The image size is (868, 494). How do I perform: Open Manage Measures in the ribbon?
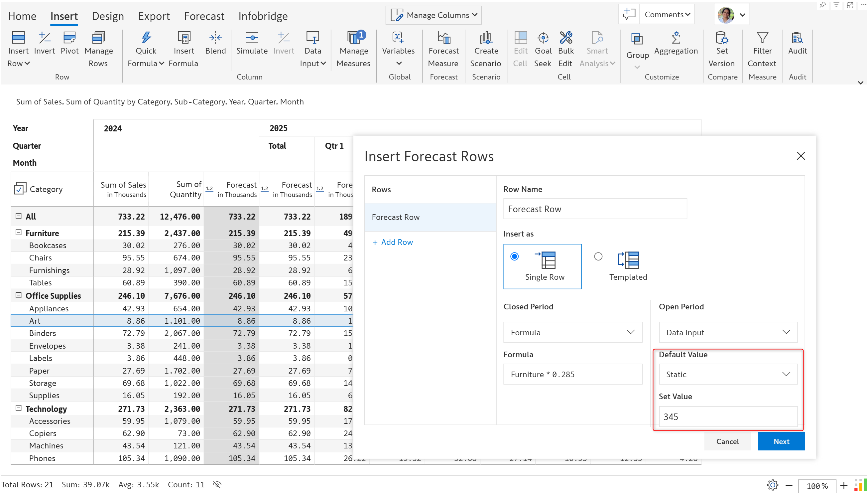point(353,49)
